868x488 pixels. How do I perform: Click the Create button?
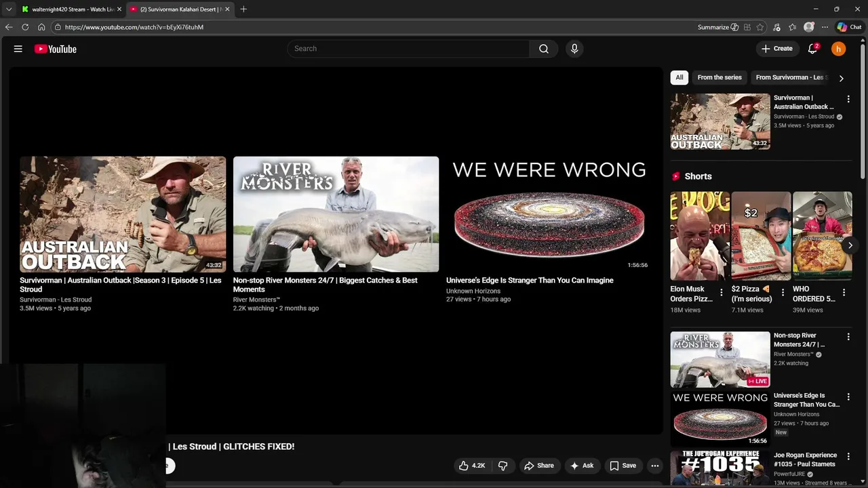(x=777, y=49)
